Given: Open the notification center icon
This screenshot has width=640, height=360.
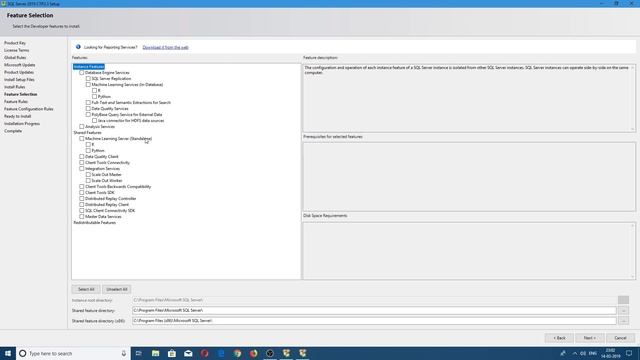Looking at the screenshot, I should coord(629,353).
